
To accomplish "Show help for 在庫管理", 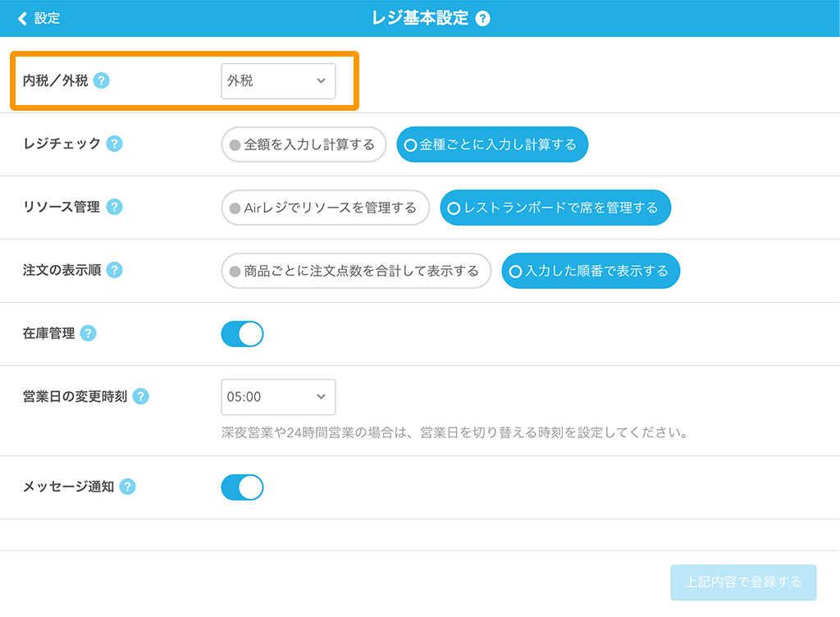I will pyautogui.click(x=88, y=333).
